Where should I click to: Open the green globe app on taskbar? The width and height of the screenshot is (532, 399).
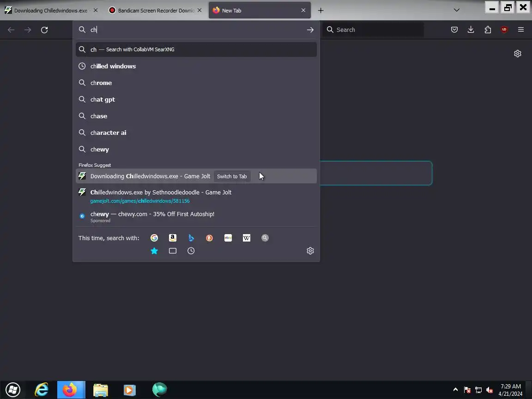(159, 389)
